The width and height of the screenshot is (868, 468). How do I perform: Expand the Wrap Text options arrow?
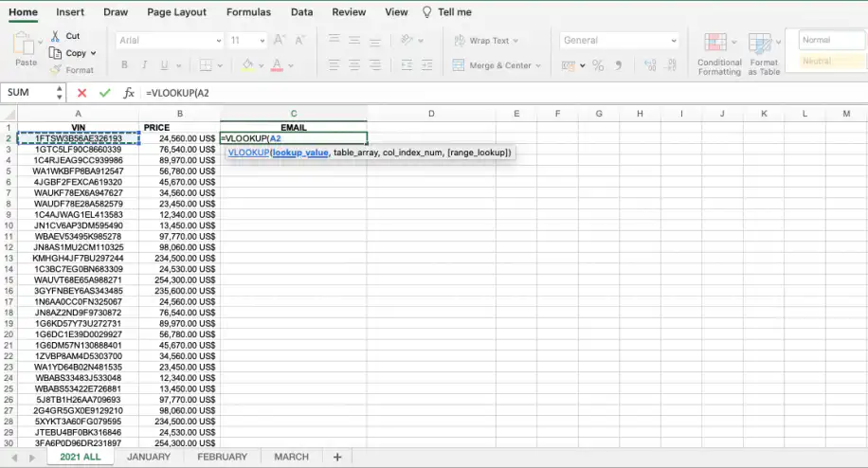click(515, 41)
